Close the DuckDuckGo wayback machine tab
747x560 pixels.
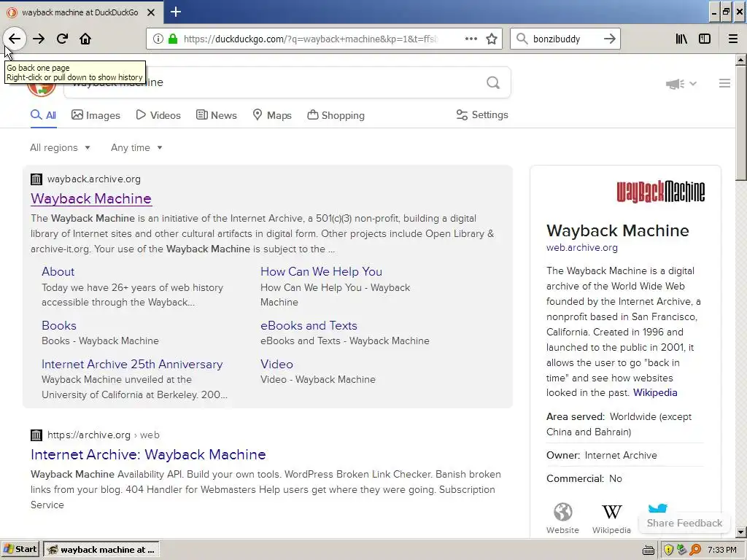[150, 12]
